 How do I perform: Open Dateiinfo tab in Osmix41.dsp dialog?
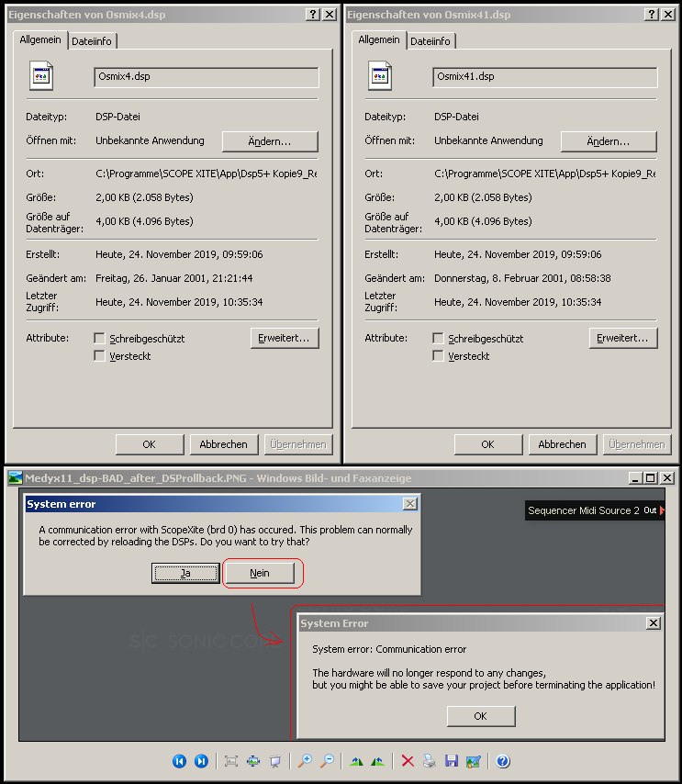(430, 41)
